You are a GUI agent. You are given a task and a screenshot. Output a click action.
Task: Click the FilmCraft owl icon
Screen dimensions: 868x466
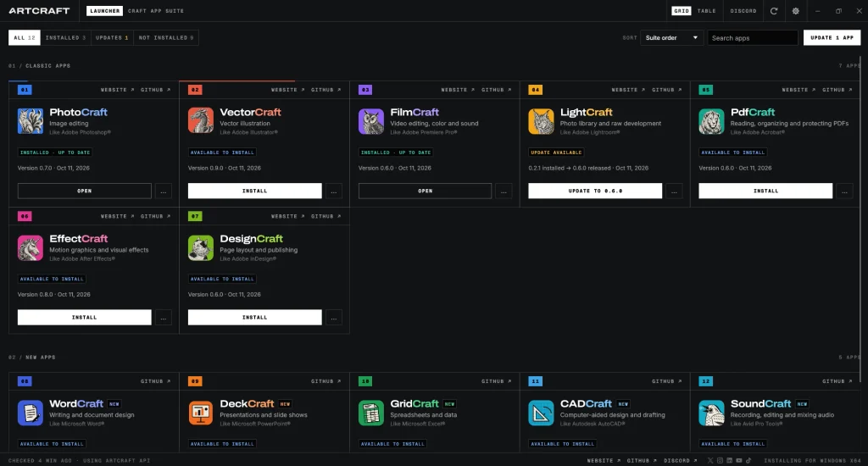pyautogui.click(x=371, y=121)
